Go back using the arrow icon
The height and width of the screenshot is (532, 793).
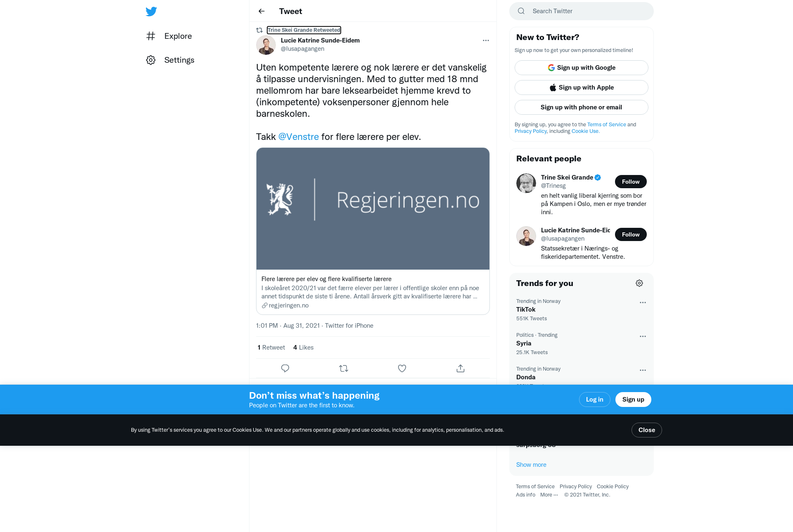(261, 11)
